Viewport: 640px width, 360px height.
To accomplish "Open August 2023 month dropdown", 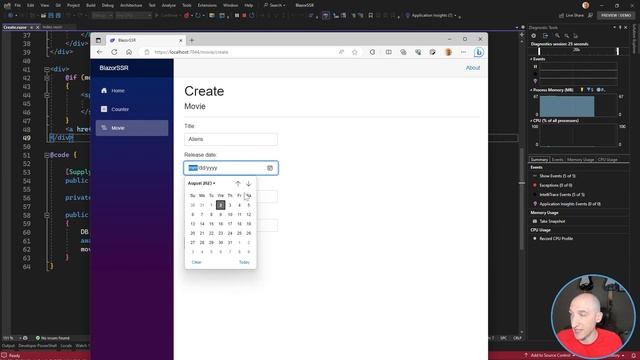I will [x=201, y=183].
